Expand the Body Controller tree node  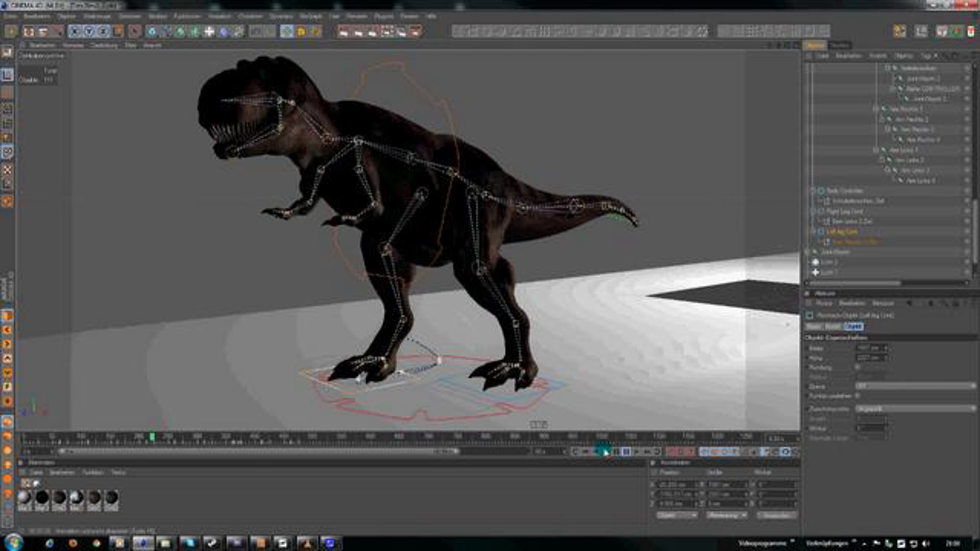[813, 191]
